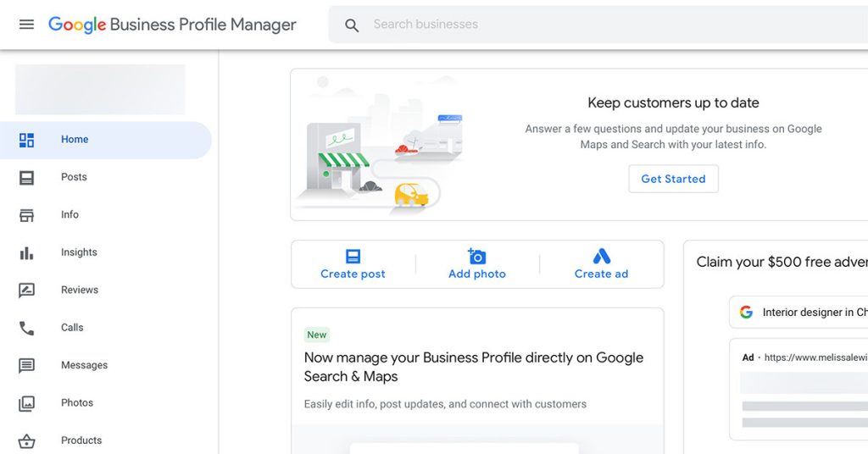This screenshot has width=868, height=454.
Task: Click the Create post button
Action: point(353,264)
